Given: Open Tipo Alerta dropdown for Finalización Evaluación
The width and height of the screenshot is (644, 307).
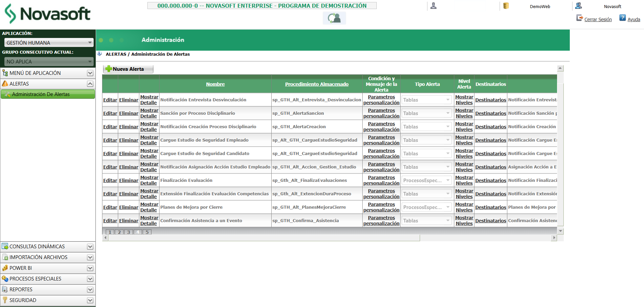Looking at the screenshot, I should point(427,180).
